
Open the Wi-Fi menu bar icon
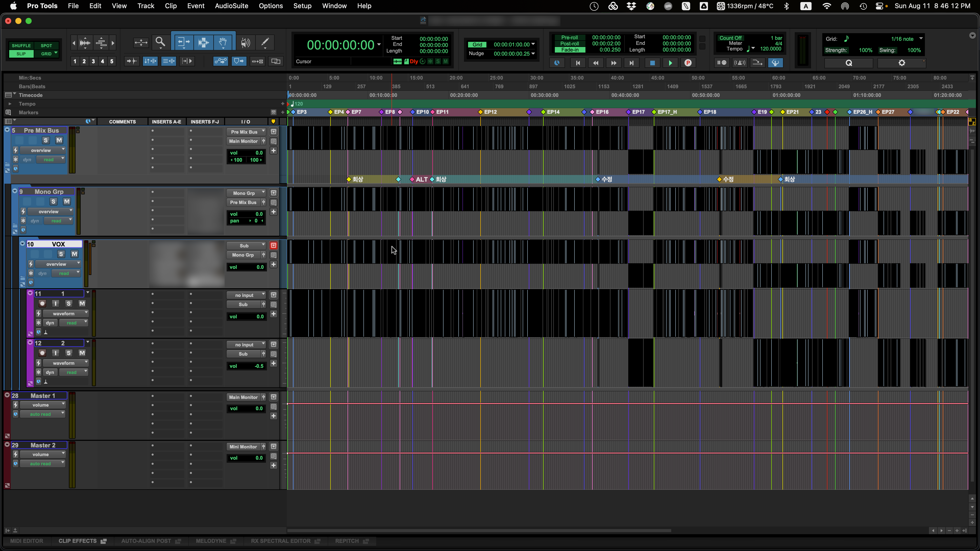826,6
